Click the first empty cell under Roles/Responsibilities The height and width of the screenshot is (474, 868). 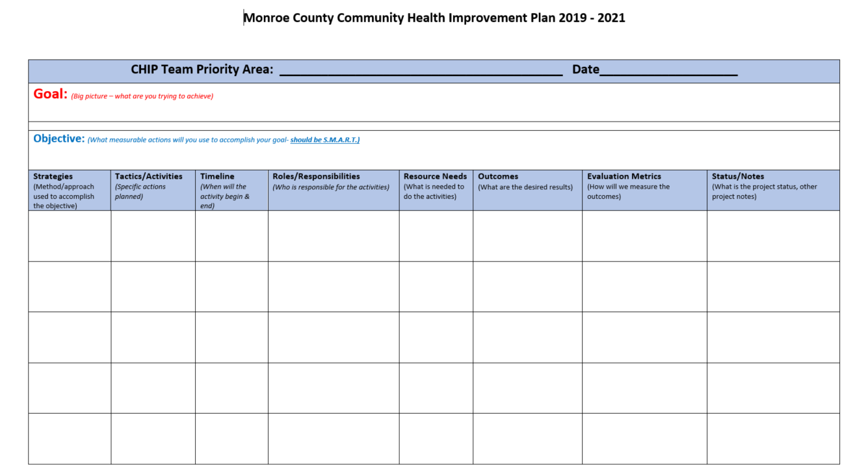tap(334, 236)
